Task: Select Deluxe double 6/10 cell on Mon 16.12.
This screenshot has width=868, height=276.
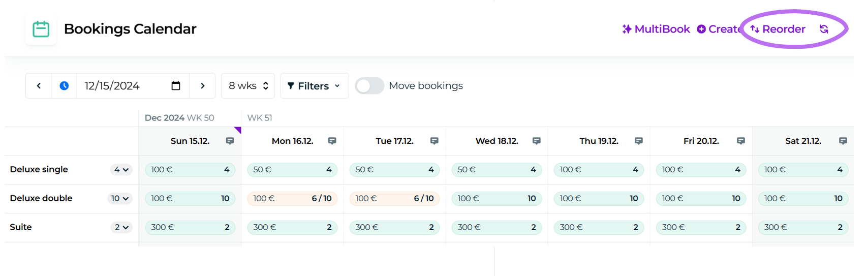Action: [x=292, y=199]
